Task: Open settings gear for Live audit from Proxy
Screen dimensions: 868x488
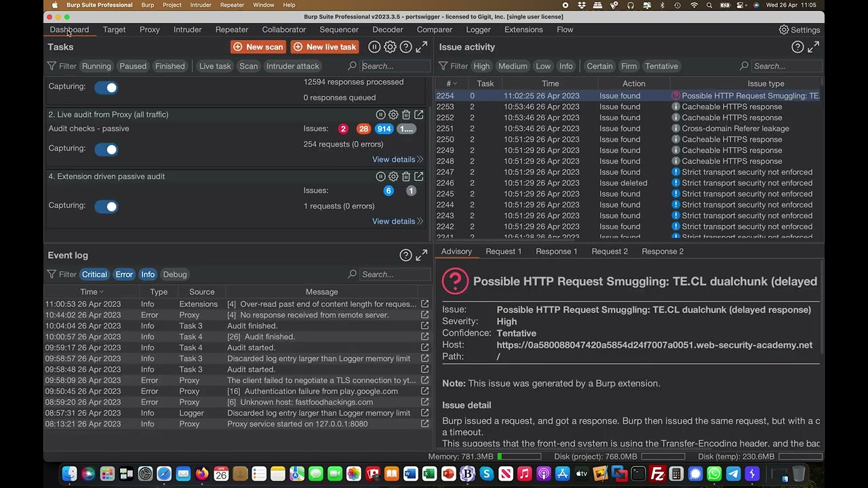Action: [x=393, y=115]
